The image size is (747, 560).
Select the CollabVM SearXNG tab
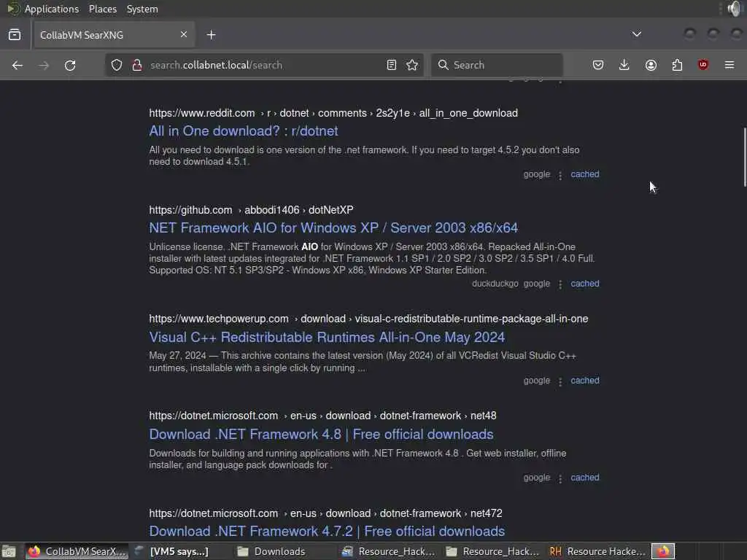click(115, 35)
